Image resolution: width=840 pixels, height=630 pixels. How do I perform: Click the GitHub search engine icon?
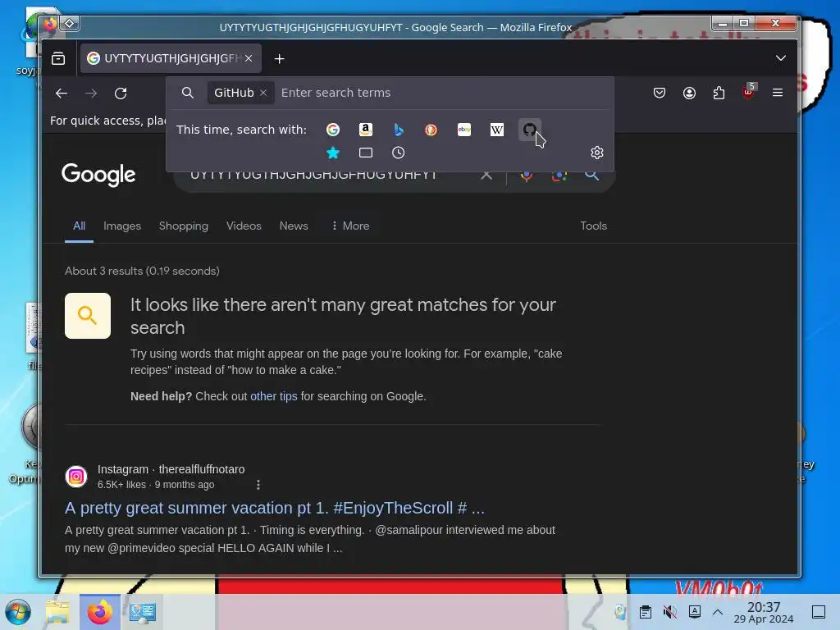click(529, 130)
